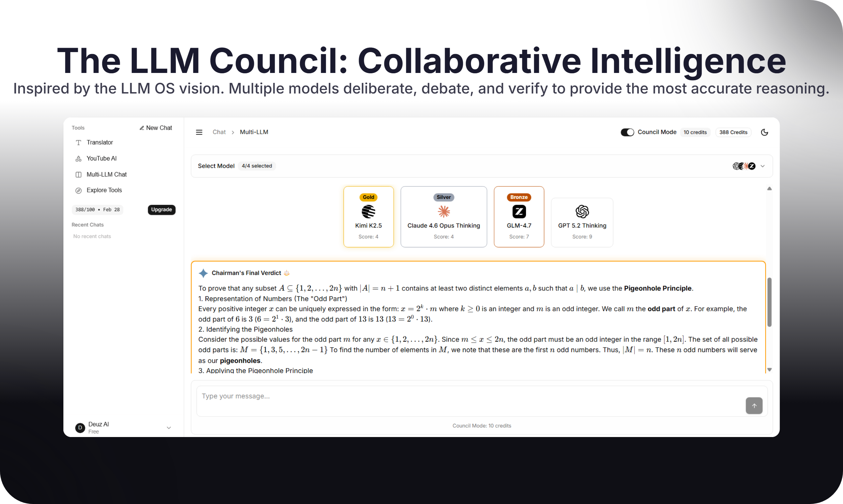Click the message input field
The height and width of the screenshot is (504, 843).
(469, 401)
